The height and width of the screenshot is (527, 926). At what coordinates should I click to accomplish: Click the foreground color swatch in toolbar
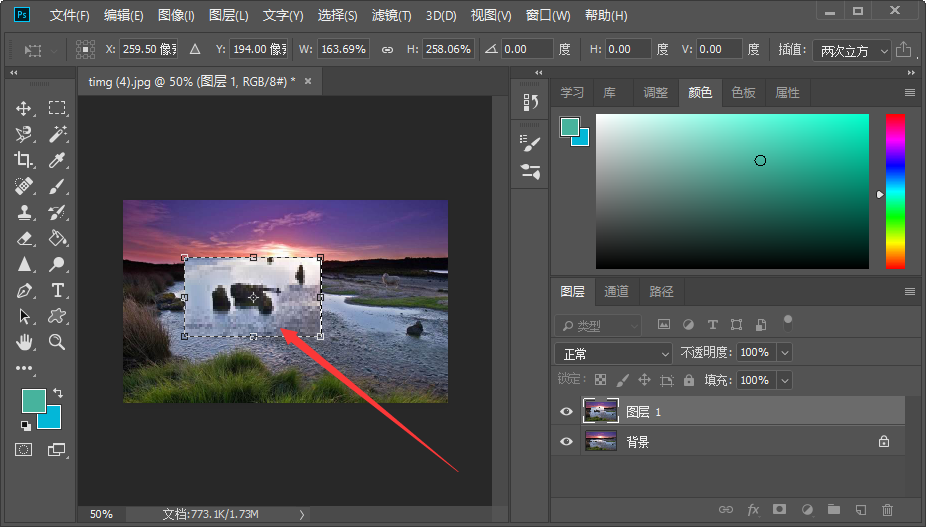point(33,401)
